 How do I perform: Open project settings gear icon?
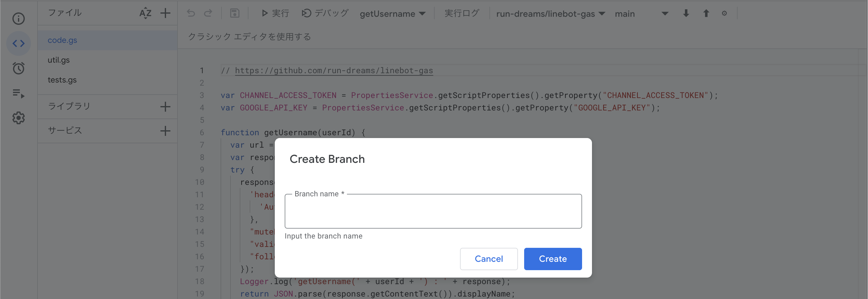tap(19, 118)
